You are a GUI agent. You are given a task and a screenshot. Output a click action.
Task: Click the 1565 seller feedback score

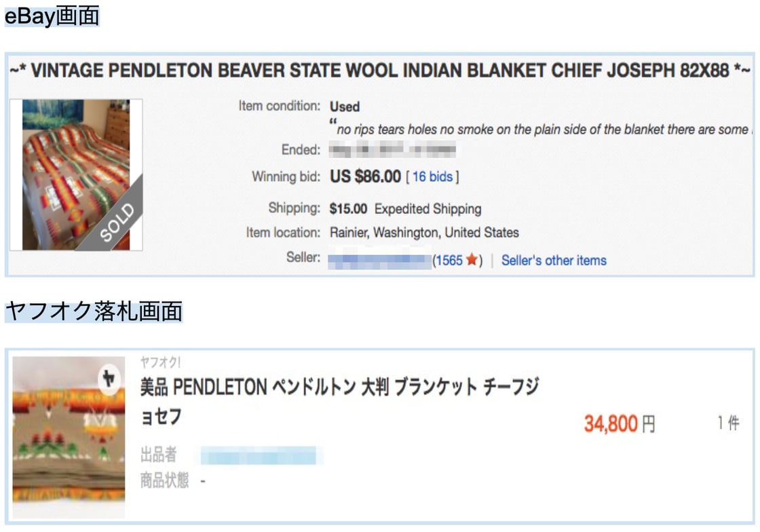(x=449, y=261)
